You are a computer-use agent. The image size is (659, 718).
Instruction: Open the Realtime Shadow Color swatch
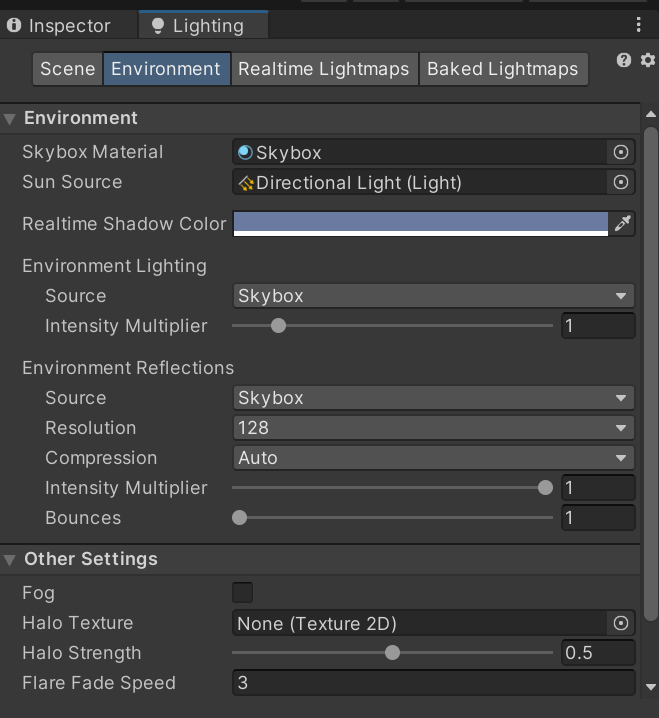[x=420, y=224]
